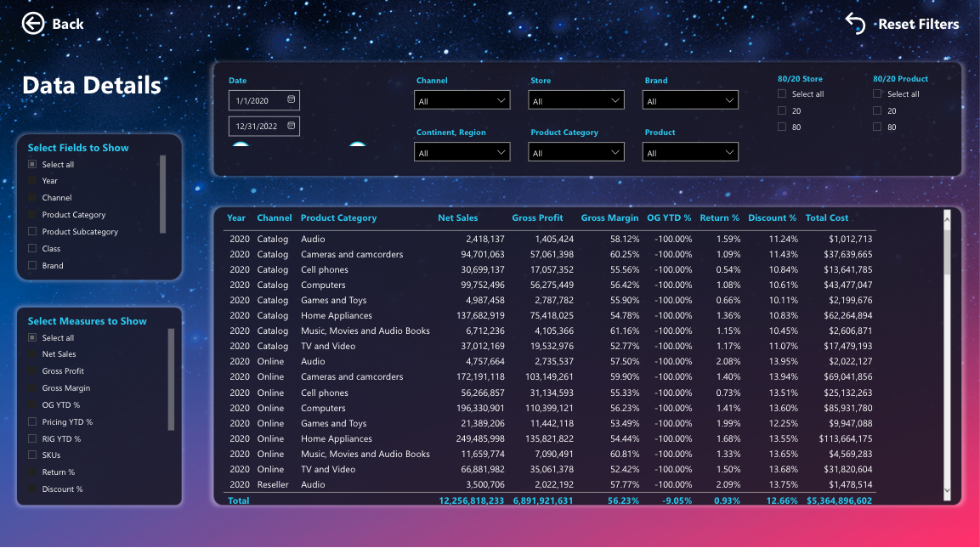The height and width of the screenshot is (548, 980).
Task: Tick the Product Subcategory field checkbox
Action: pos(32,232)
